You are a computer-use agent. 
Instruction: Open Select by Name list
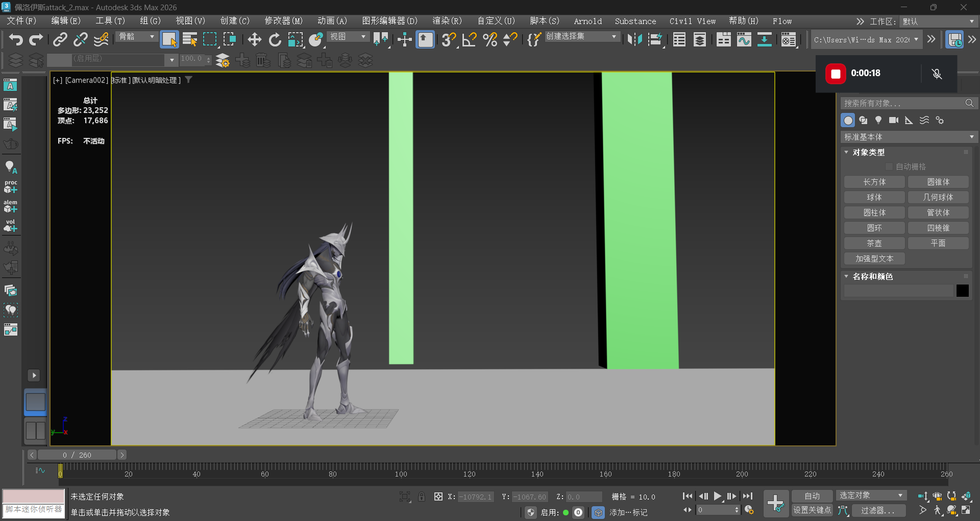click(190, 39)
